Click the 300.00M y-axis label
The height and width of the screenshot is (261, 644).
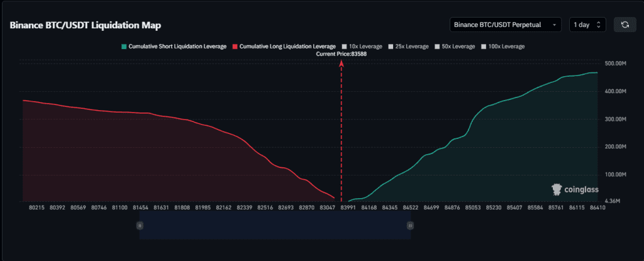tap(615, 119)
